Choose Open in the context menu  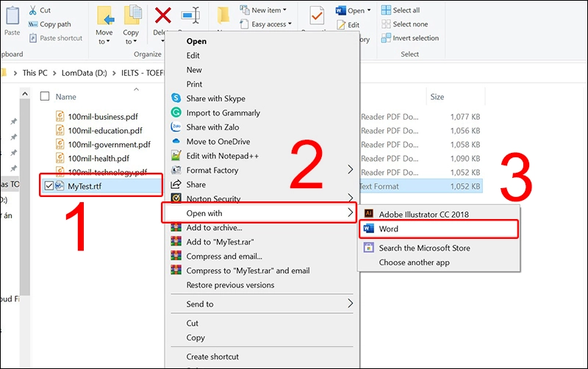pyautogui.click(x=196, y=41)
